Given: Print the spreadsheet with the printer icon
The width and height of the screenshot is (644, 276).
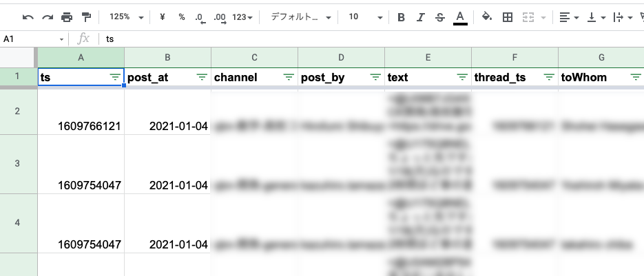Looking at the screenshot, I should pos(67,17).
